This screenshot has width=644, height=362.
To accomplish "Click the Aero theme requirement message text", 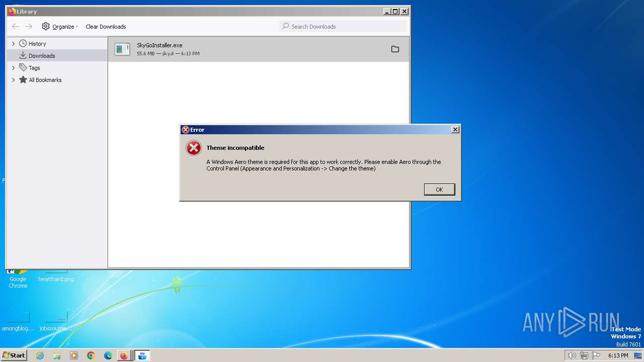I will pyautogui.click(x=324, y=165).
